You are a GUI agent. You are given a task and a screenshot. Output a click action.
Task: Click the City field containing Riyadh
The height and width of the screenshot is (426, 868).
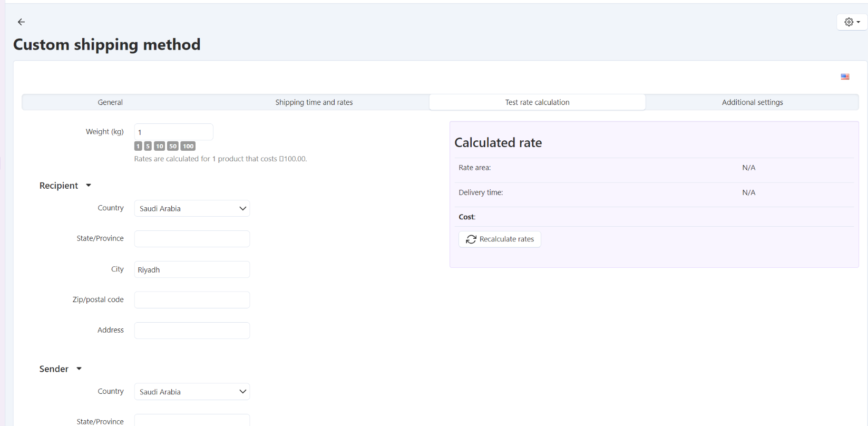(192, 269)
